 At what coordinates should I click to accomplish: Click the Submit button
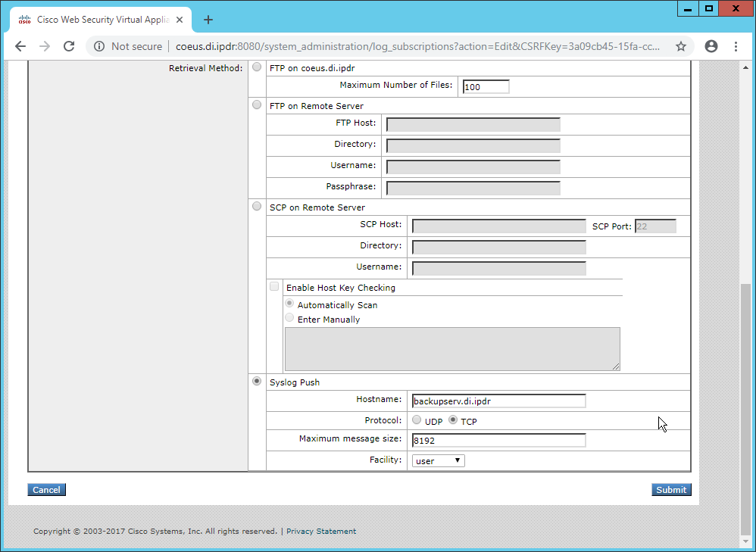(671, 490)
